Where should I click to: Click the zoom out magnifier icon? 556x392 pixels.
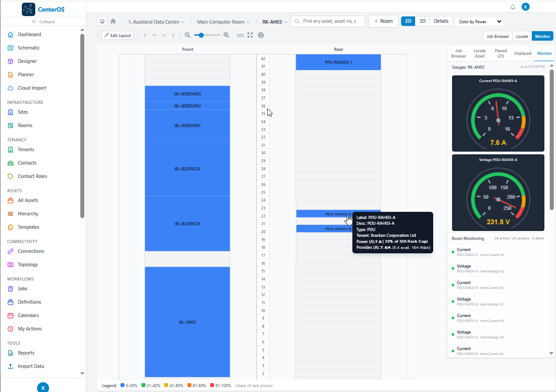187,35
